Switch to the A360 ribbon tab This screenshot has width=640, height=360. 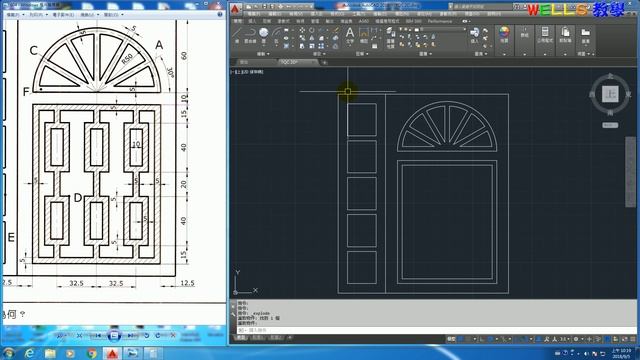(x=363, y=21)
